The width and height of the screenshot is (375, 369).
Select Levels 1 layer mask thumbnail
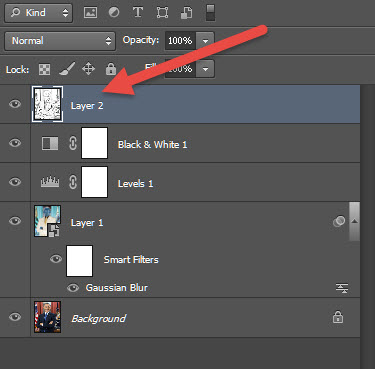[x=95, y=182]
